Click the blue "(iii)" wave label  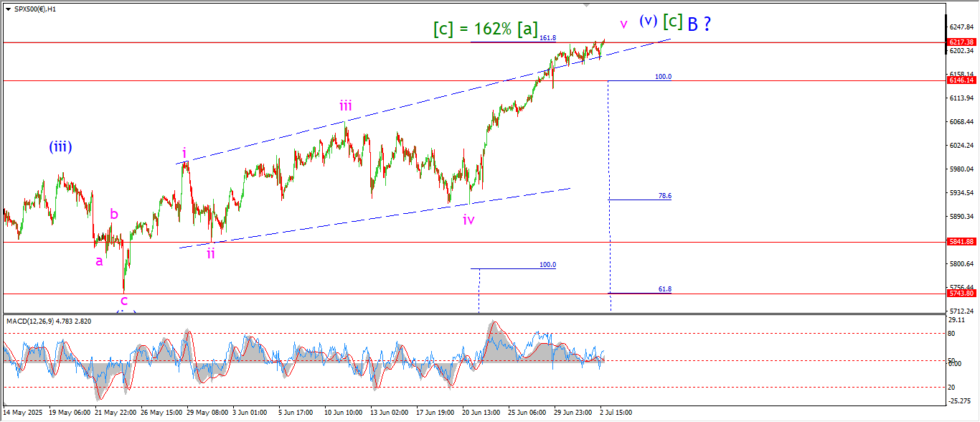click(x=60, y=147)
